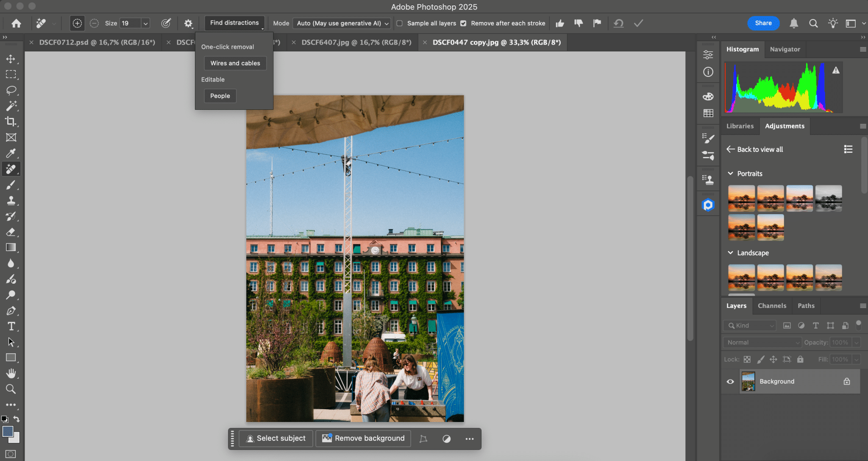Image resolution: width=868 pixels, height=461 pixels.
Task: Enable the Sample all layers checkbox
Action: [400, 23]
